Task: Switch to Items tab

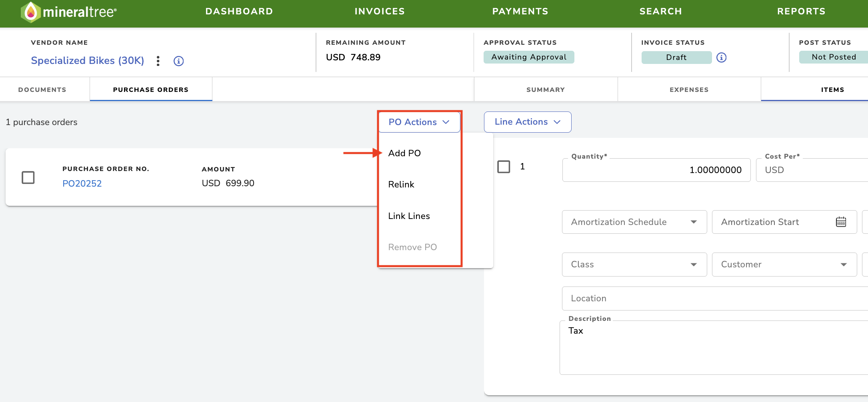Action: coord(814,90)
